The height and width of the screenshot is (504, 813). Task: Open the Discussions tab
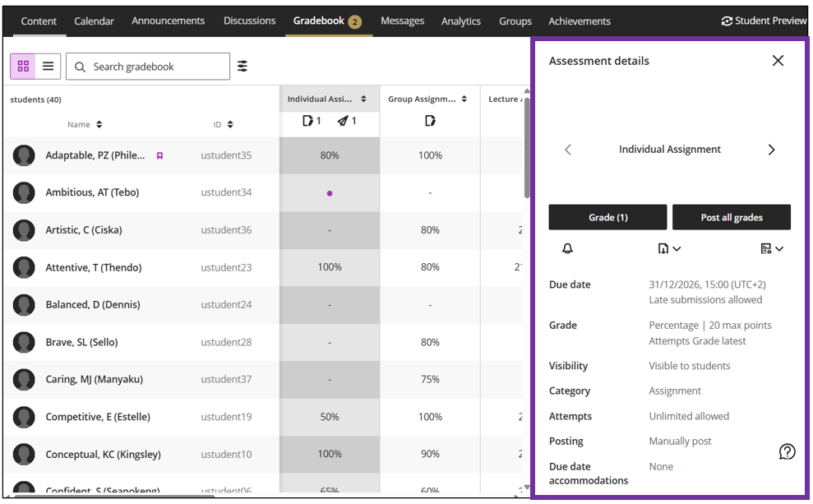pyautogui.click(x=249, y=21)
